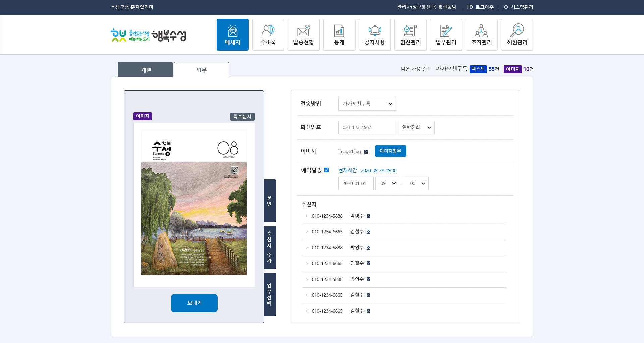Viewport: 644px width, 343px height.
Task: Switch to the 개별 tab
Action: click(x=145, y=69)
